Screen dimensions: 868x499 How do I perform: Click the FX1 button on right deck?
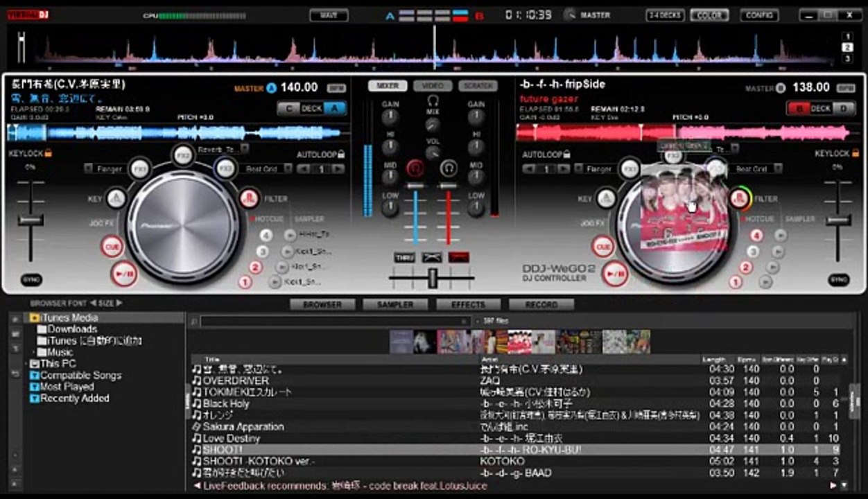[630, 168]
